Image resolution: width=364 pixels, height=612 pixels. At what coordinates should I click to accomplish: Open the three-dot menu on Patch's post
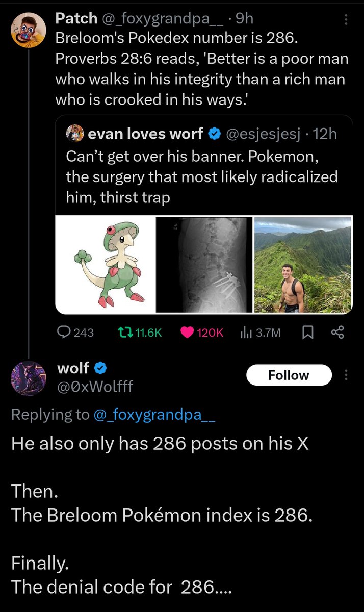[x=346, y=19]
